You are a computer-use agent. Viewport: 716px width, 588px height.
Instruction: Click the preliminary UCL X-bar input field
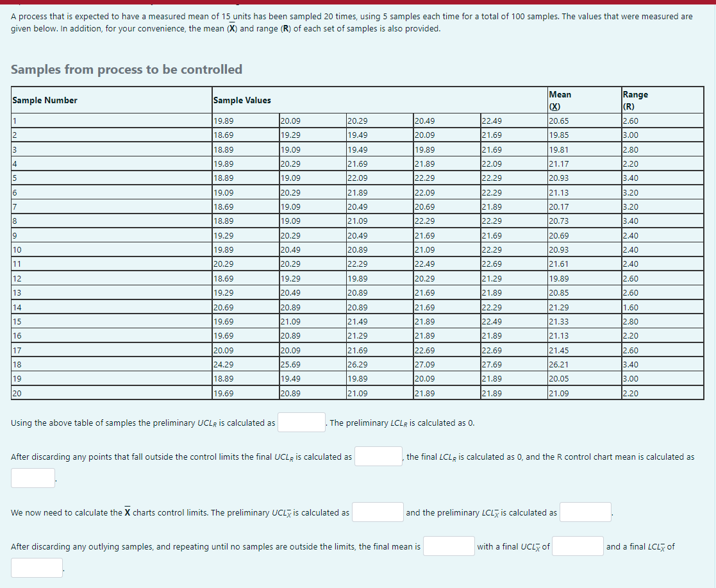tap(378, 512)
